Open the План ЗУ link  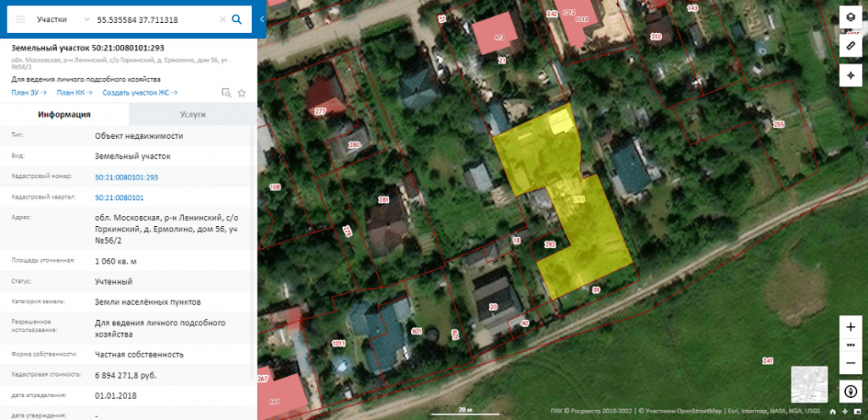(x=29, y=92)
